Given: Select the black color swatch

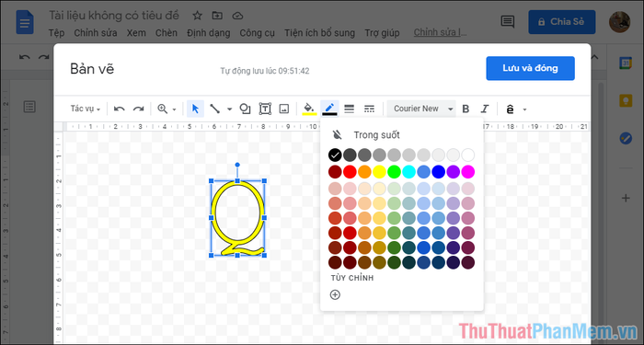Looking at the screenshot, I should point(335,155).
